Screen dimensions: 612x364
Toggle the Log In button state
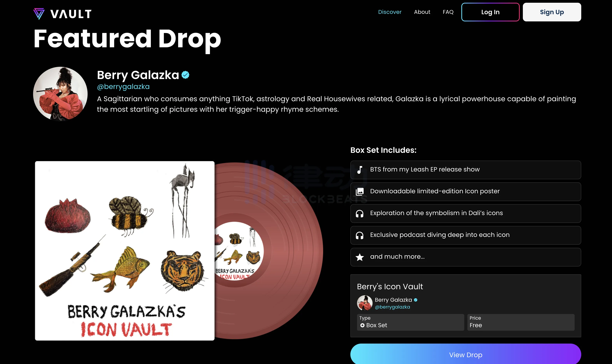point(490,12)
